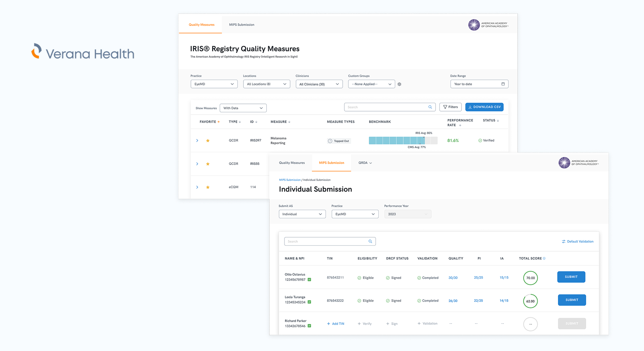Open the All Clinicians (30) dropdown
The width and height of the screenshot is (644, 351).
tap(319, 84)
